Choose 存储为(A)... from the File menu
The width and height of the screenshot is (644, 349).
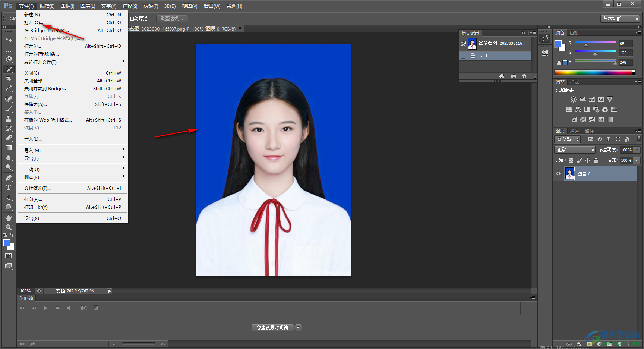[x=35, y=104]
